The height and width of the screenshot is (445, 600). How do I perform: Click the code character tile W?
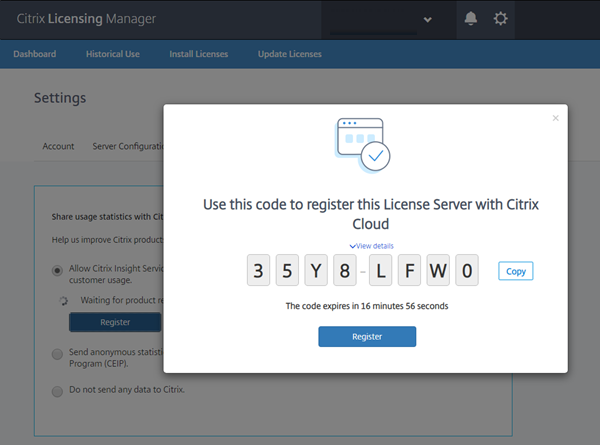438,270
